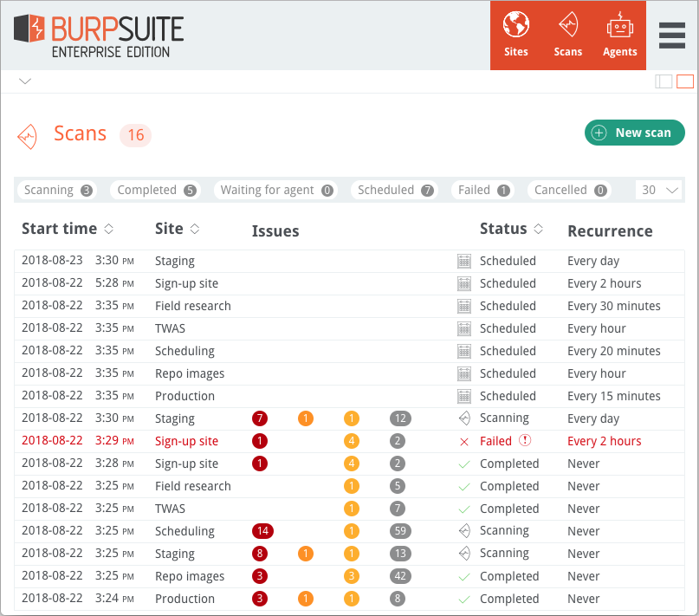
Task: Click the completed checkmark on Production 3:24 row
Action: pyautogui.click(x=464, y=600)
